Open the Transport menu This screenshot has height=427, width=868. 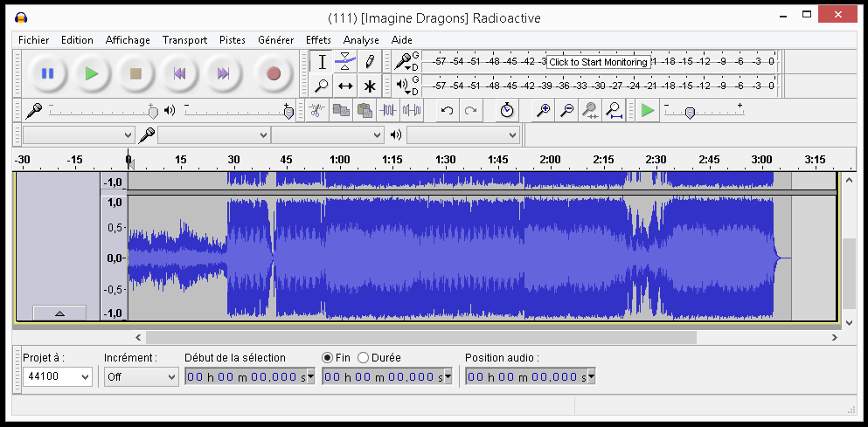coord(185,40)
